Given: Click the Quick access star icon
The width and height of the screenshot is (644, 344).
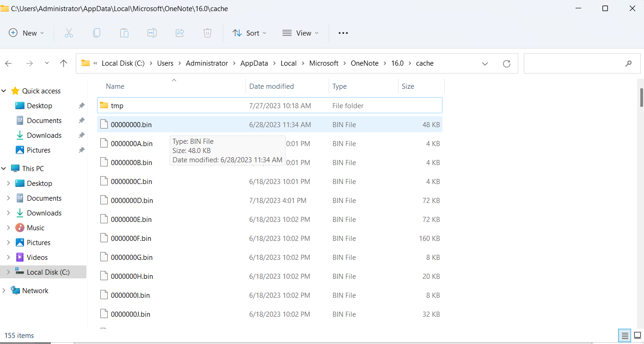Looking at the screenshot, I should point(15,91).
